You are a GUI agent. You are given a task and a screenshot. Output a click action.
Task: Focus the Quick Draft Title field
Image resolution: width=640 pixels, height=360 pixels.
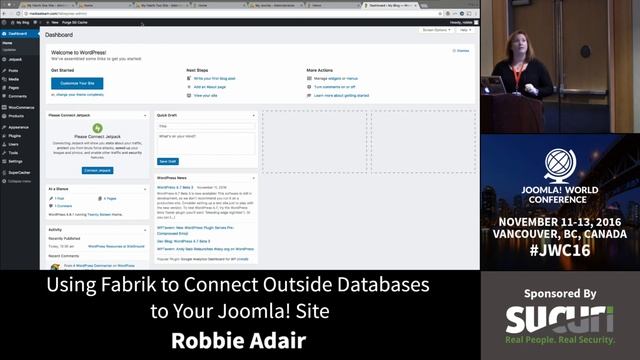207,126
